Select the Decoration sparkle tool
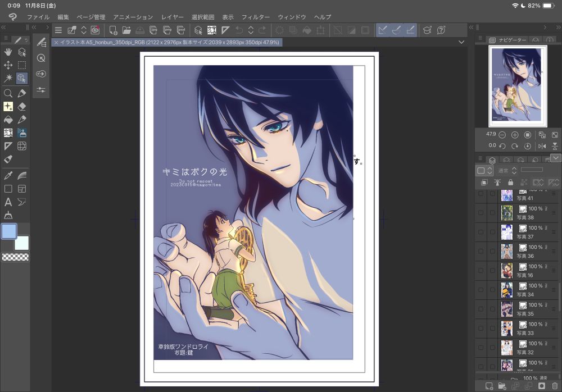562x392 pixels. click(x=8, y=106)
